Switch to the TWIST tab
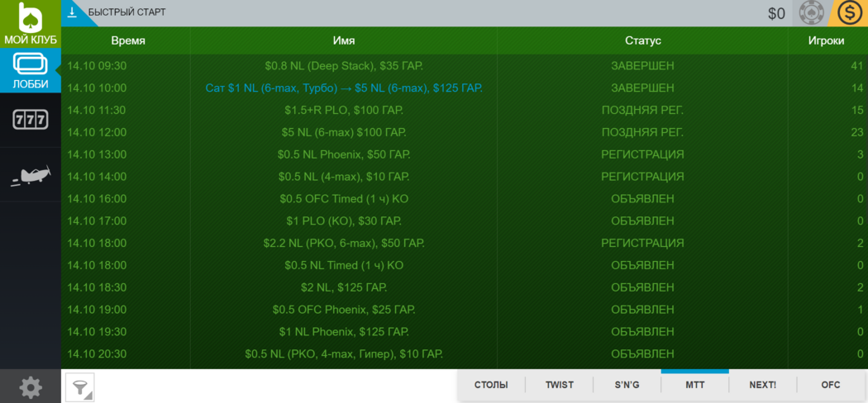This screenshot has width=868, height=403. (559, 386)
